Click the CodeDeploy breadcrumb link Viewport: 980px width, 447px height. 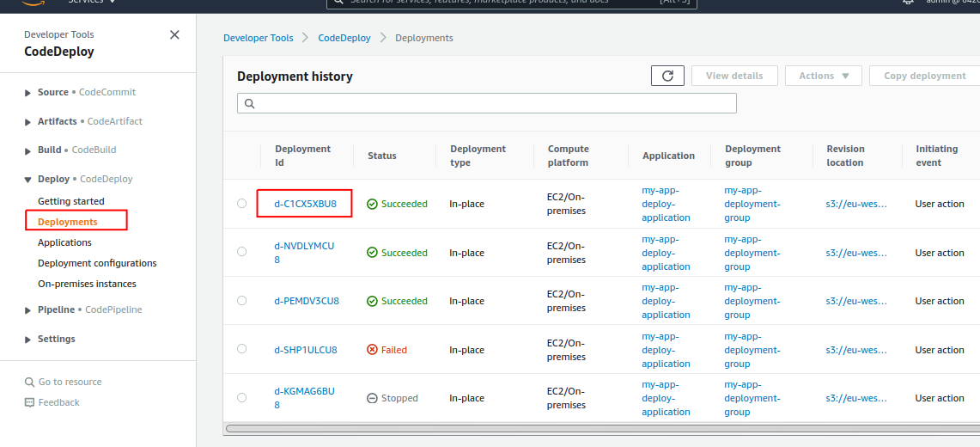pos(344,38)
